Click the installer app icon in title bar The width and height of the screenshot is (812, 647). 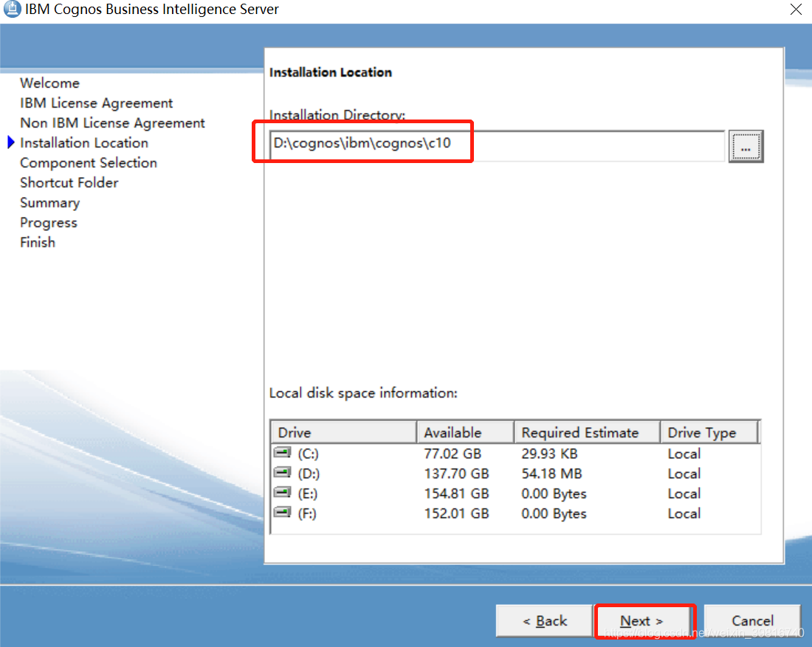coord(12,9)
